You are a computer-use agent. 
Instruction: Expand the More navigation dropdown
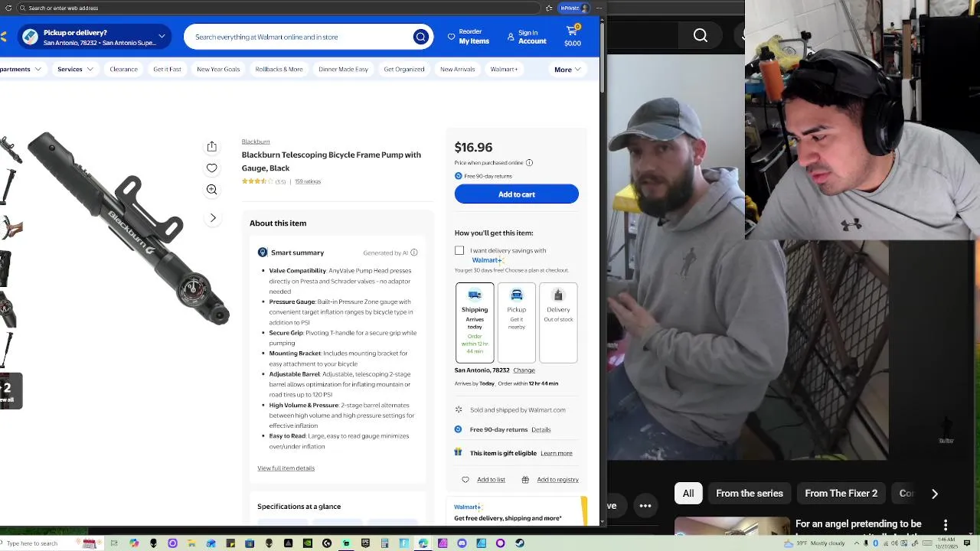(x=567, y=70)
